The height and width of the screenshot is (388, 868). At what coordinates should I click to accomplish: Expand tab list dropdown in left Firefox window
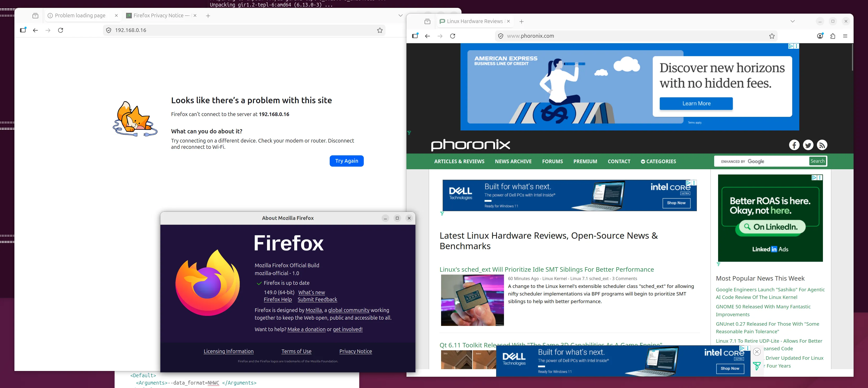coord(400,15)
